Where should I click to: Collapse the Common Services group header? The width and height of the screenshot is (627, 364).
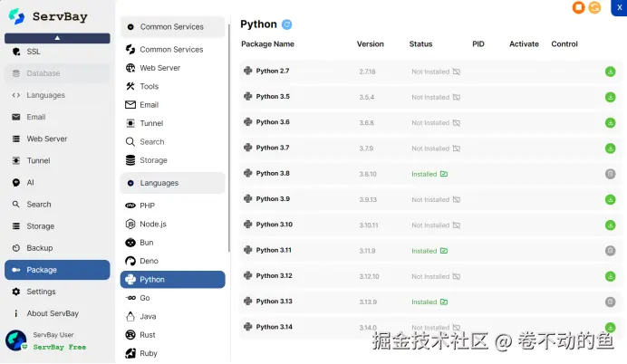point(172,27)
